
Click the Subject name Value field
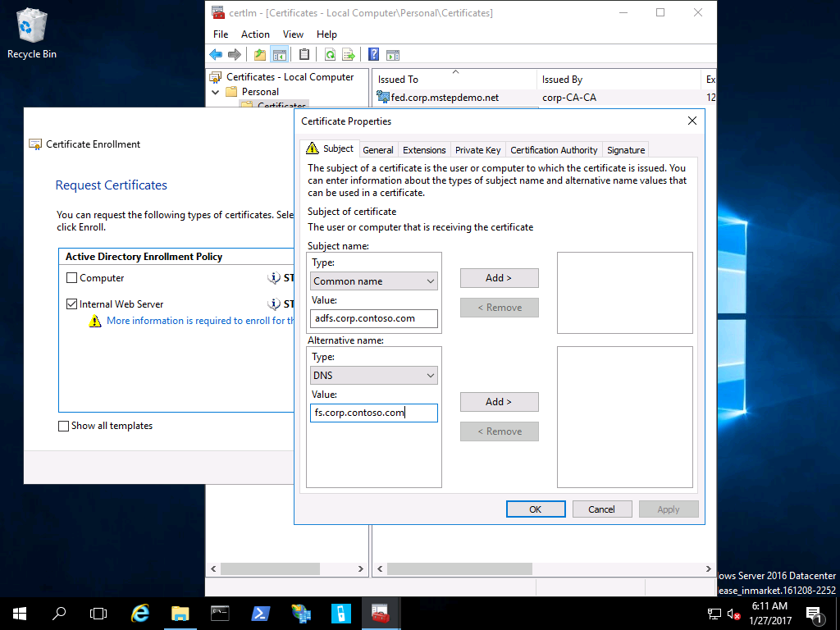374,318
